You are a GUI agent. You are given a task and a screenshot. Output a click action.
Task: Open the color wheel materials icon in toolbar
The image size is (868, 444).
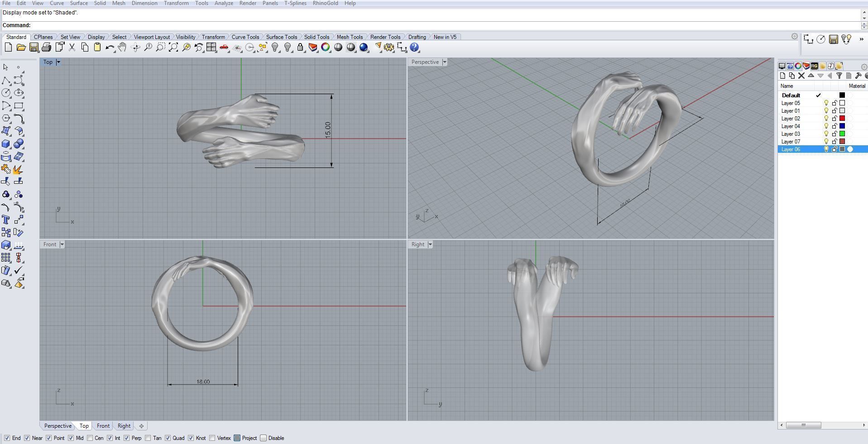[x=326, y=48]
